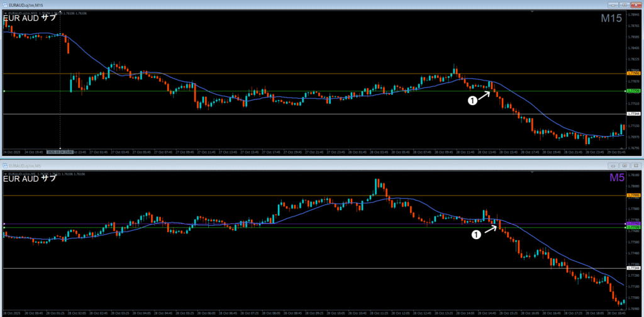Screen dimensions: 644x317
Task: Click the white 1.77344 price label on M5 chart
Action: click(633, 269)
